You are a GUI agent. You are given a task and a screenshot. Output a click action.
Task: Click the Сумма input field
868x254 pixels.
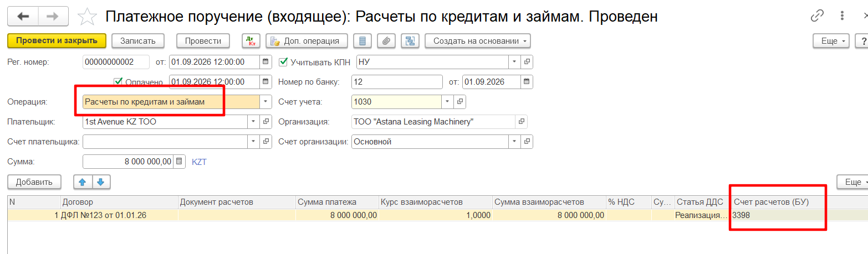pos(128,162)
